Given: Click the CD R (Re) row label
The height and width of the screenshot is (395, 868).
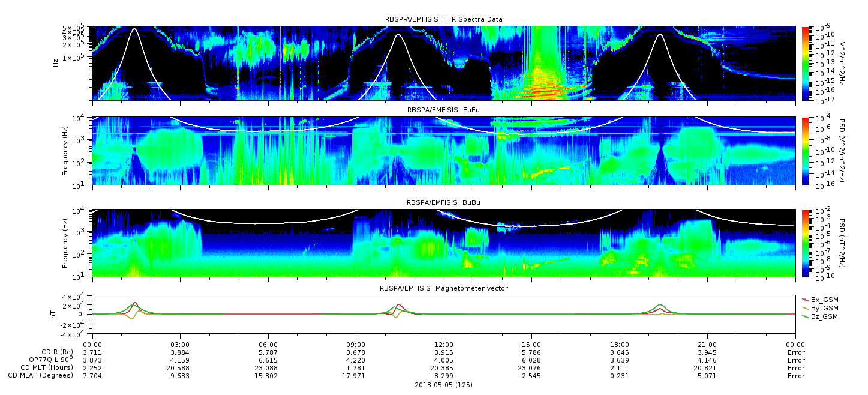Looking at the screenshot, I should [x=58, y=352].
